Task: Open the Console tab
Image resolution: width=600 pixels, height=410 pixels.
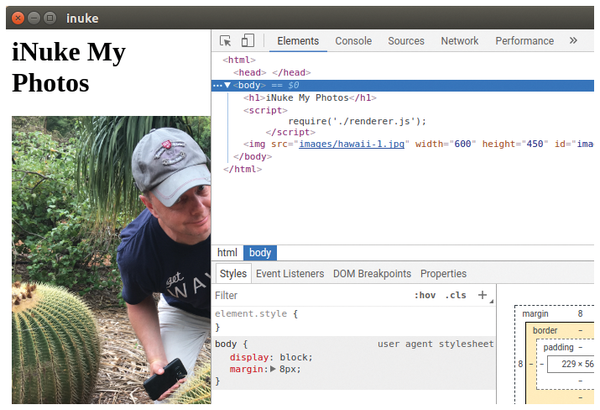Action: [x=353, y=41]
